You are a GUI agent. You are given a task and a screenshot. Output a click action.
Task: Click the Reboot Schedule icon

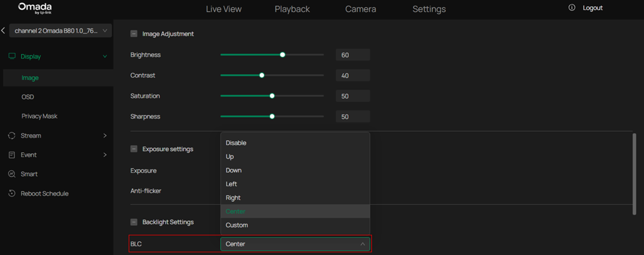12,193
